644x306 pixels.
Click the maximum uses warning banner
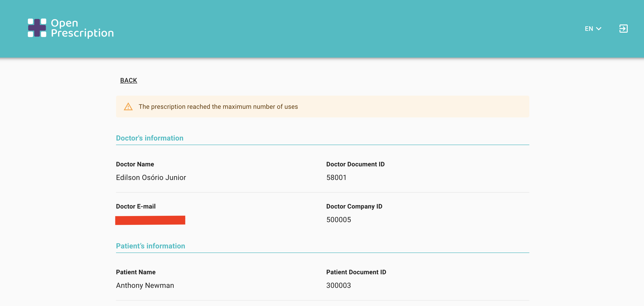(322, 107)
